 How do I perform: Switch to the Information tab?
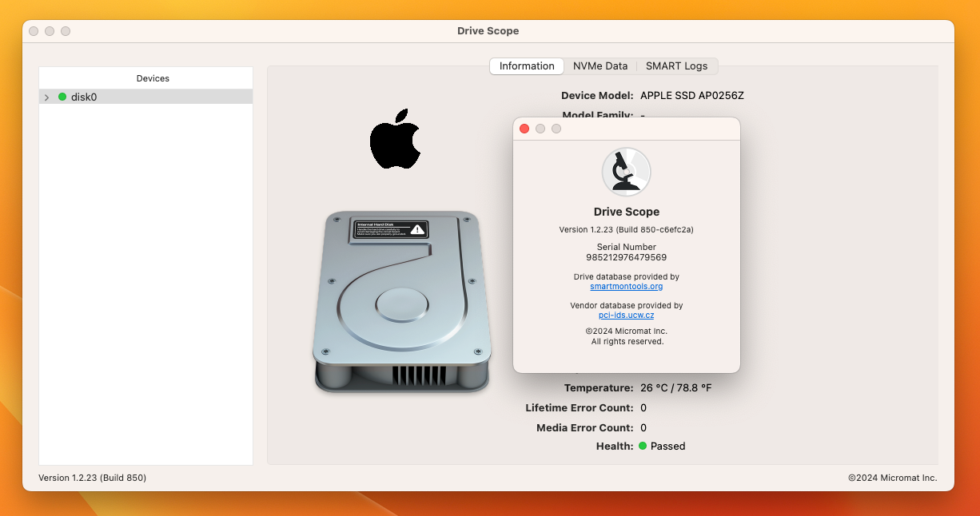[527, 66]
